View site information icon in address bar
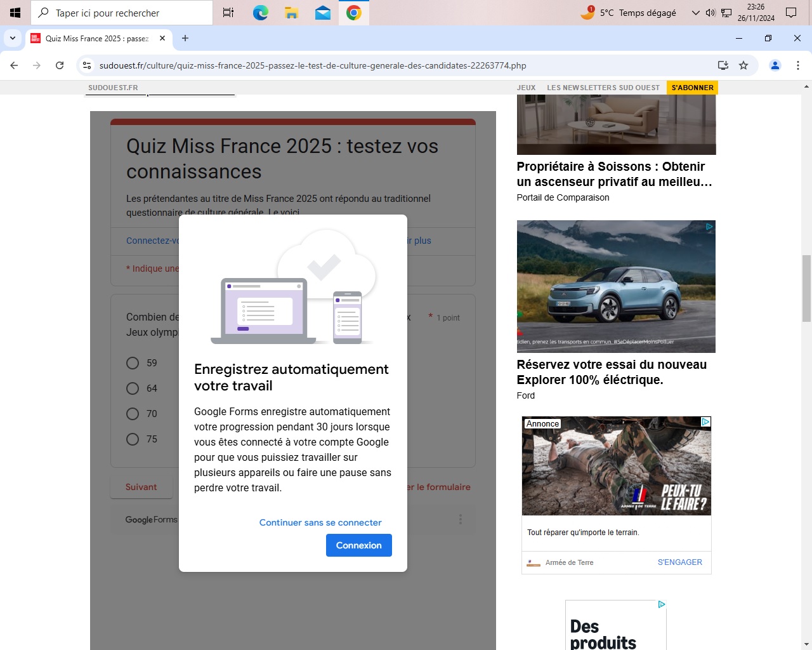 pos(87,65)
